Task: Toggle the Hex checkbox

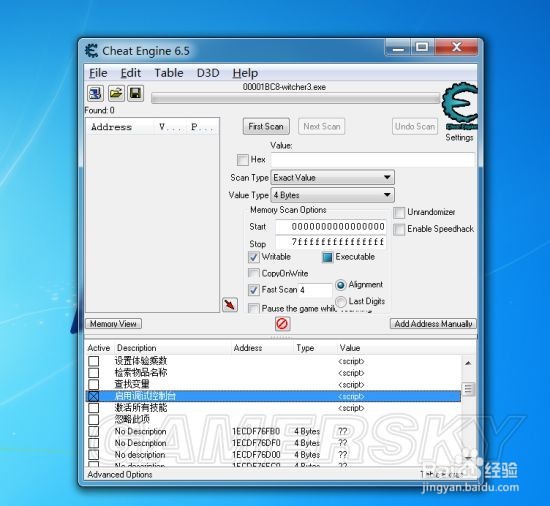Action: tap(242, 160)
